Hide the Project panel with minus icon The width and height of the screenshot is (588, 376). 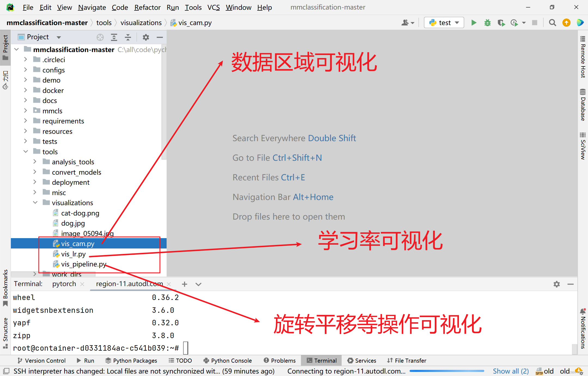(x=160, y=37)
